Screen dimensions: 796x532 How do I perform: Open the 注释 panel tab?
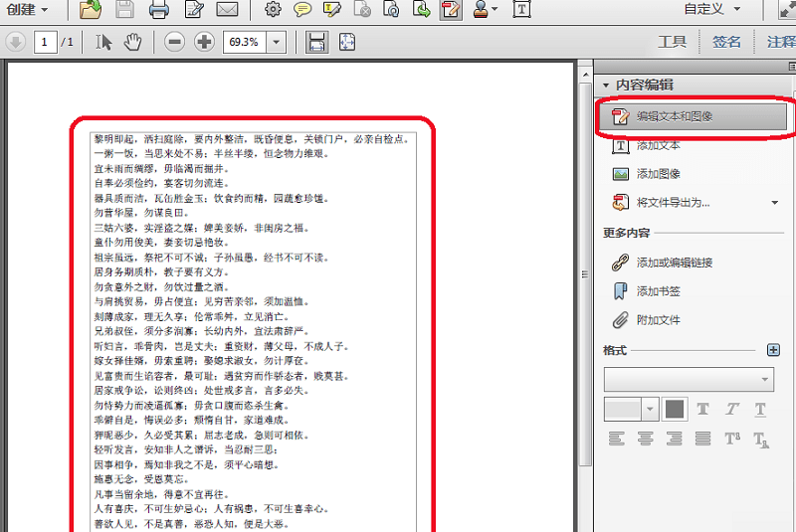[x=781, y=42]
